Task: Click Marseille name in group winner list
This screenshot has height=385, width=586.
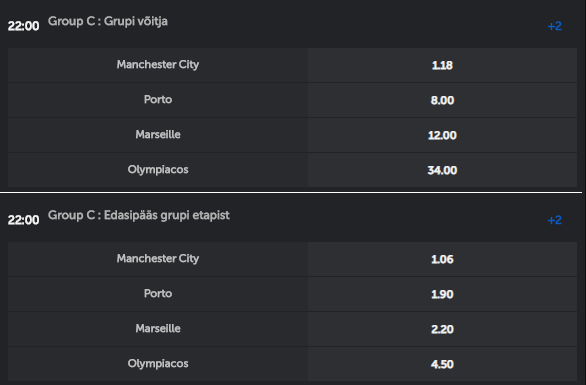Action: [158, 135]
